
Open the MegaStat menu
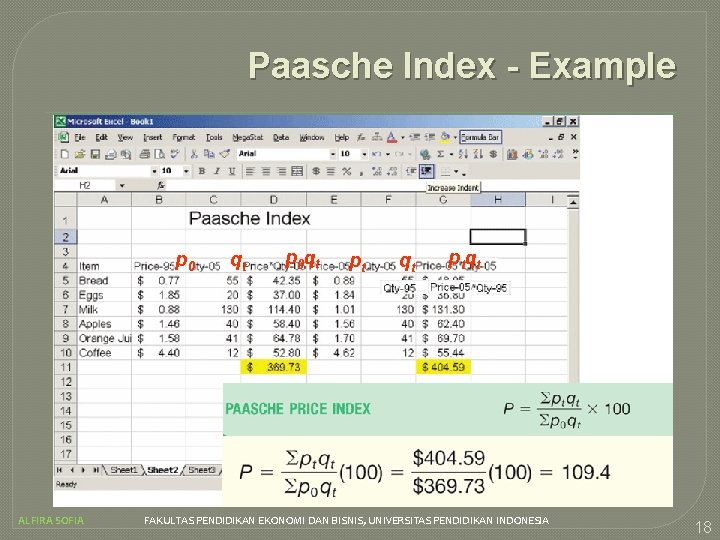coord(248,137)
